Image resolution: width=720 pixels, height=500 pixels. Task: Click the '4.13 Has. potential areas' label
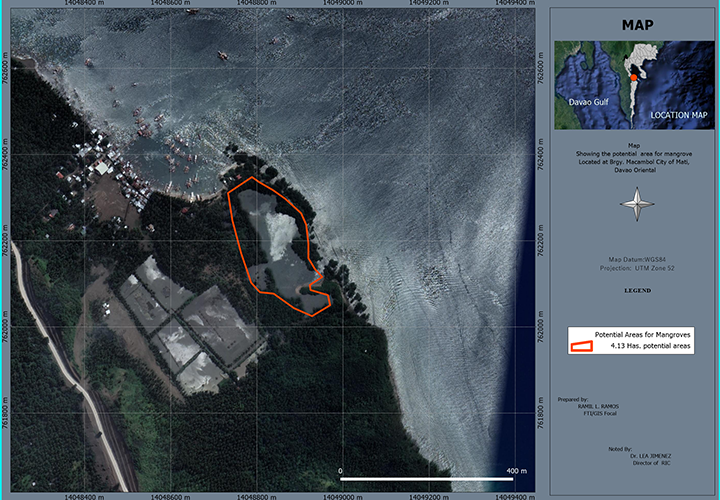pyautogui.click(x=650, y=346)
